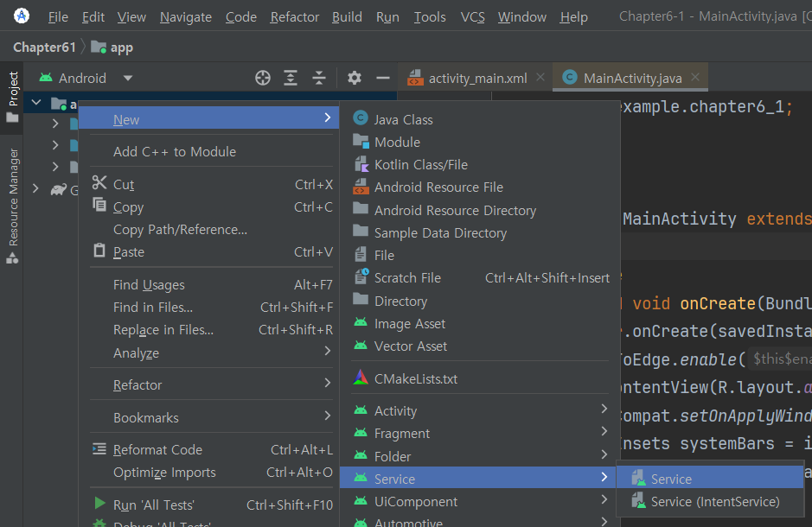This screenshot has width=812, height=527.
Task: Click the Expand All icon in Project panel
Action: (291, 78)
